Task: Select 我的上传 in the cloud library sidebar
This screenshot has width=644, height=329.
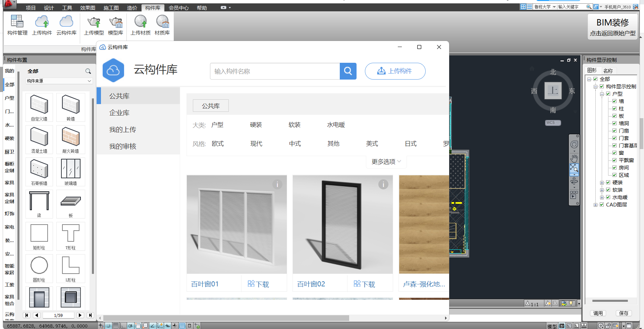Action: [x=139, y=130]
